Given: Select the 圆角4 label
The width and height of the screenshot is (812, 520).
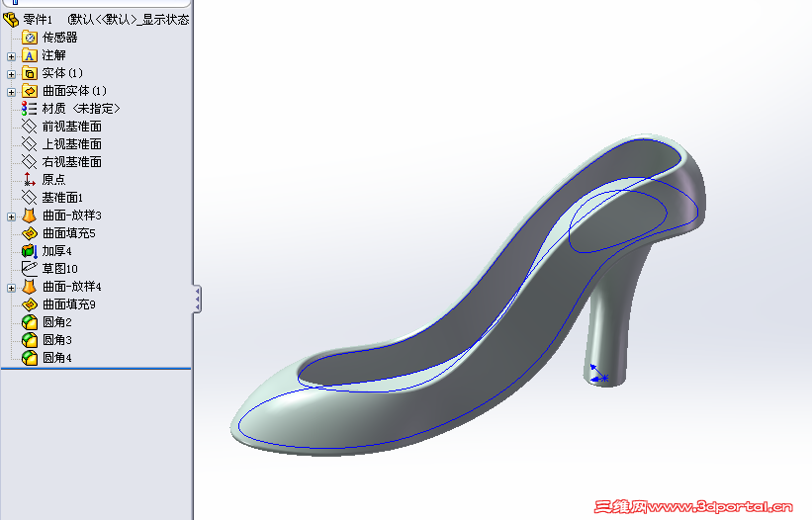Looking at the screenshot, I should pyautogui.click(x=57, y=358).
